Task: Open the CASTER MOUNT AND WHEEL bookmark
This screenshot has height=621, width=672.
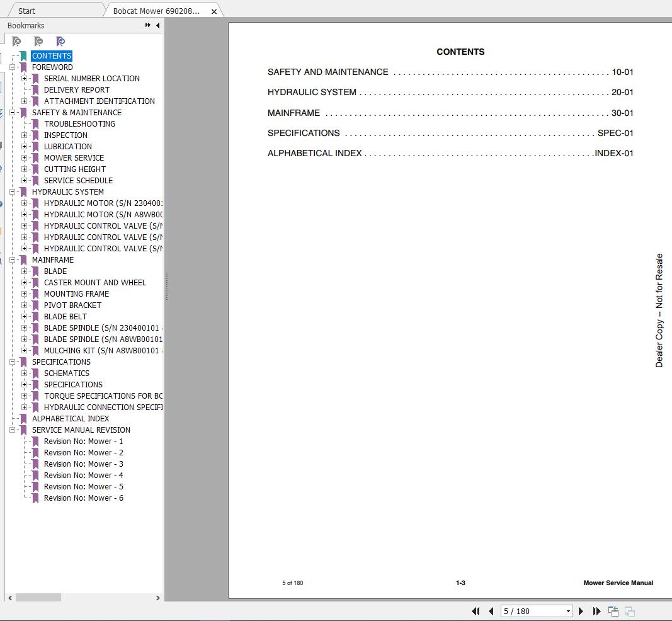Action: pyautogui.click(x=95, y=282)
